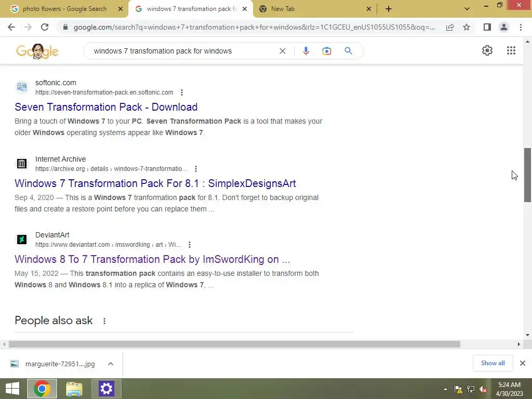Viewport: 532px width, 399px height.
Task: Close the windows 7 transfomation tab
Action: tap(245, 9)
